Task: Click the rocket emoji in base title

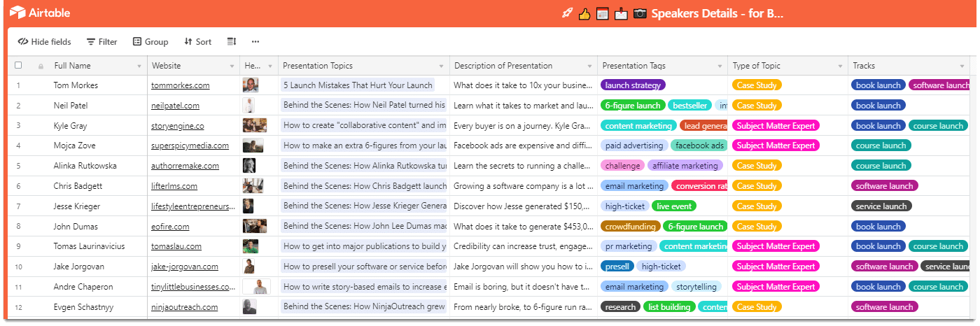Action: 568,13
